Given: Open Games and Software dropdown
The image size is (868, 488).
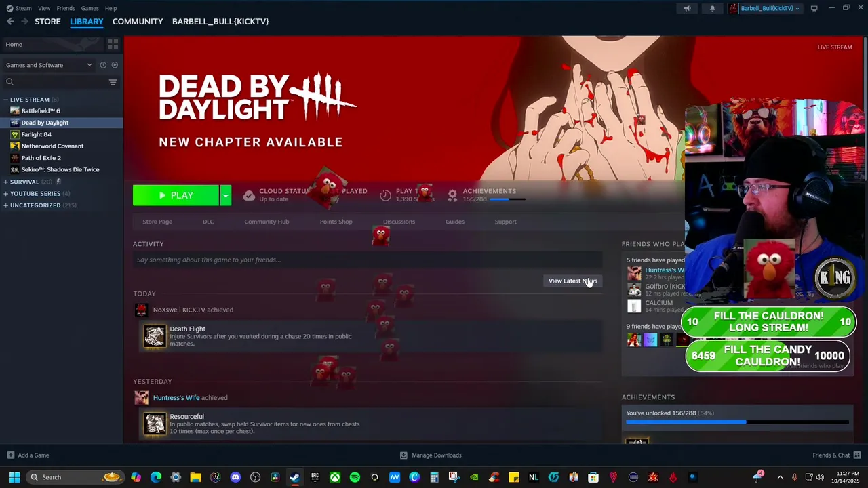Looking at the screenshot, I should click(x=49, y=65).
